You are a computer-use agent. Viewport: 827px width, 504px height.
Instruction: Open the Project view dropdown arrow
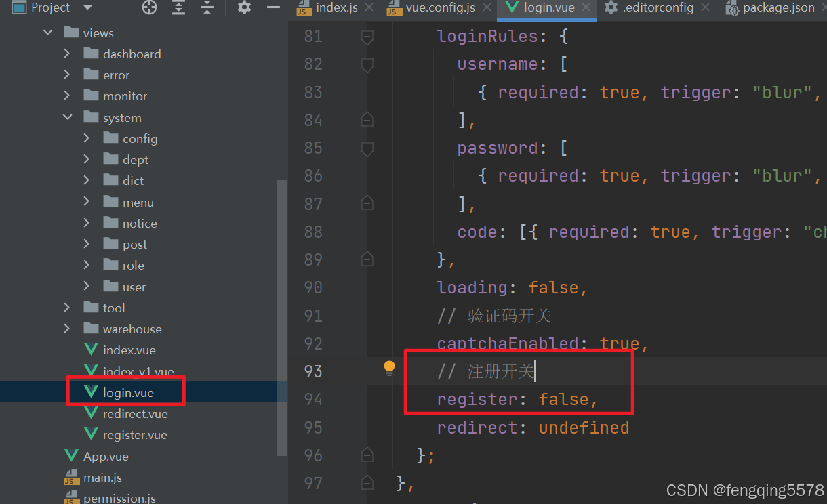87,8
